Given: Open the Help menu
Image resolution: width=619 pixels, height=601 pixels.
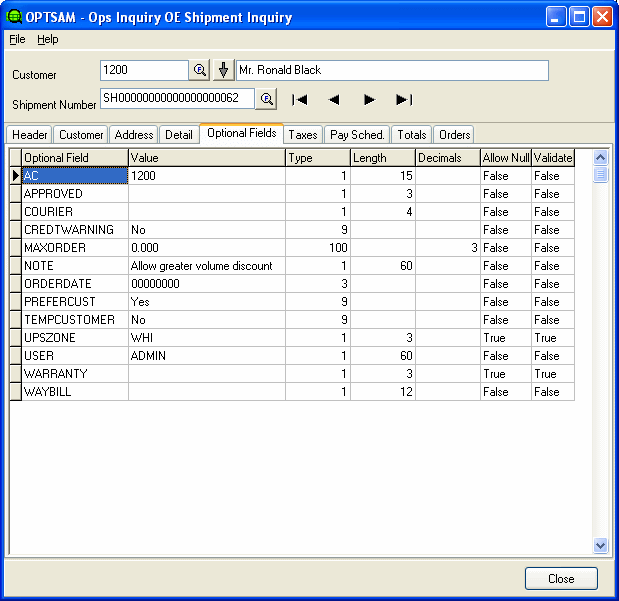Looking at the screenshot, I should tap(48, 39).
